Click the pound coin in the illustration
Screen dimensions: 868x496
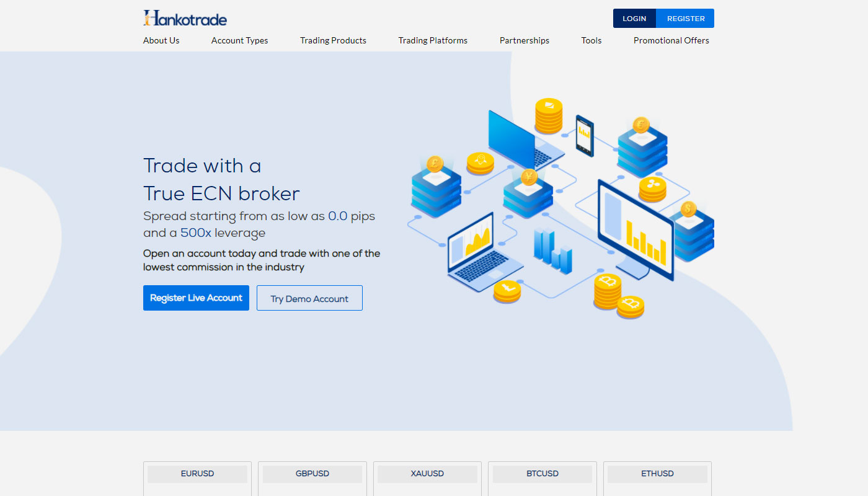(435, 164)
